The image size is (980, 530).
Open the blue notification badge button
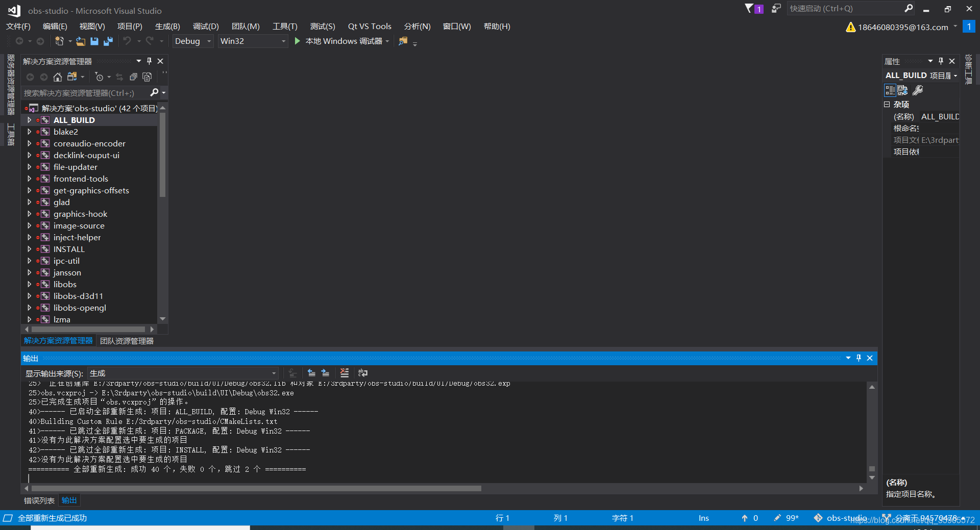(x=969, y=27)
